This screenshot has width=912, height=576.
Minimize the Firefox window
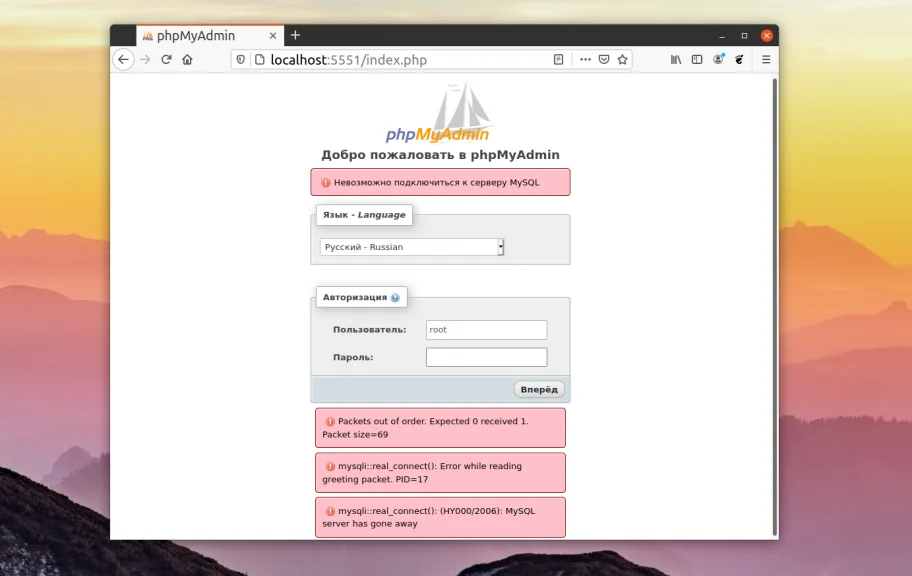(722, 36)
